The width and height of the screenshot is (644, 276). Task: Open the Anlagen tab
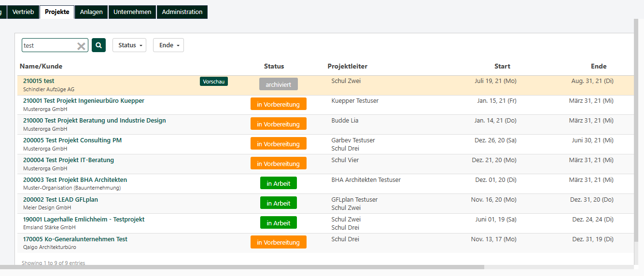click(x=91, y=12)
